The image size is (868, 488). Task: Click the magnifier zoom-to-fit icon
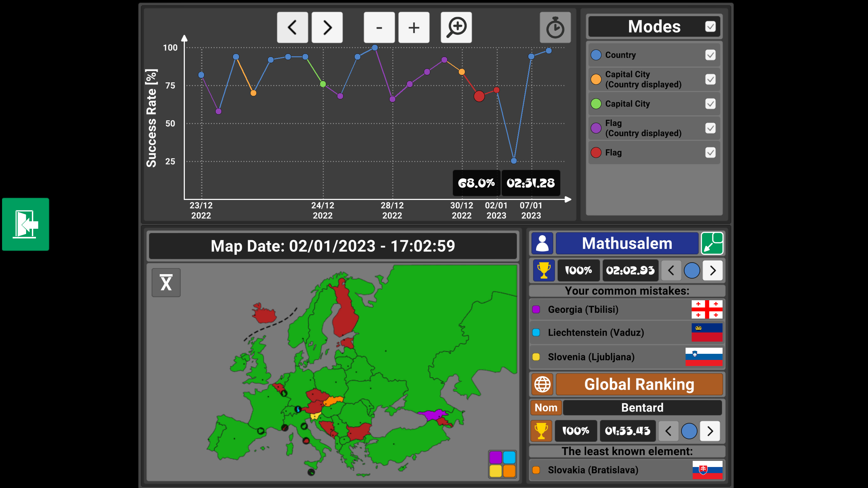coord(456,27)
